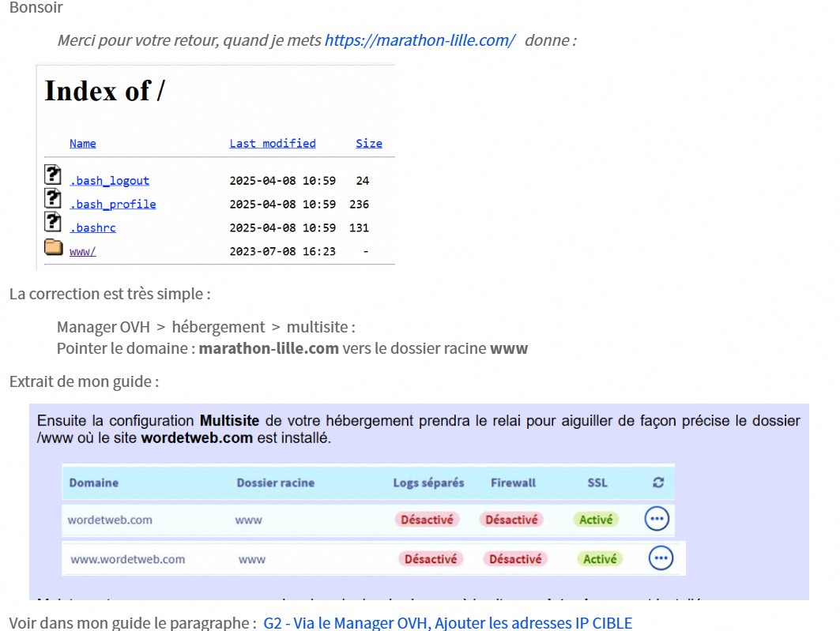Open the ellipsis menu for www.wordetweb.com row

coord(661,558)
